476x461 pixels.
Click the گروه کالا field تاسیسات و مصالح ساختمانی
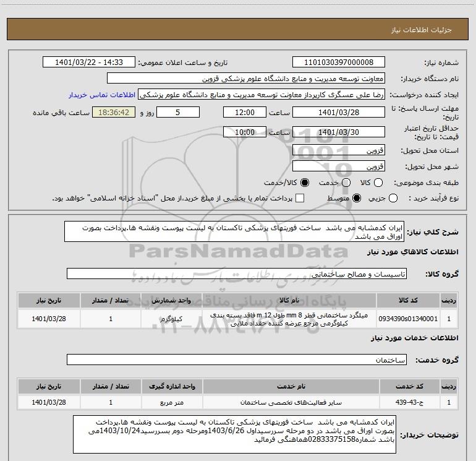tap(237, 274)
